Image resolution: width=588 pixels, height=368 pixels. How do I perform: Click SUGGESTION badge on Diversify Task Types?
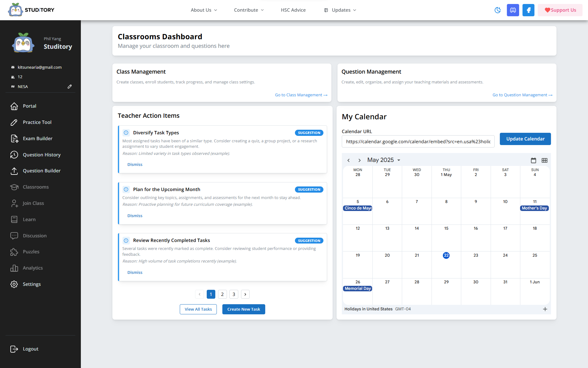point(309,133)
